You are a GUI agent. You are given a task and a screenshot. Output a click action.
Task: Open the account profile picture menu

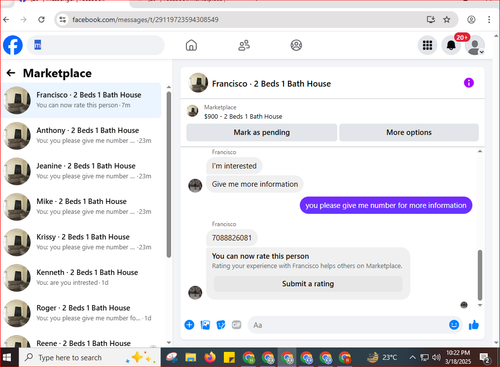pyautogui.click(x=475, y=45)
